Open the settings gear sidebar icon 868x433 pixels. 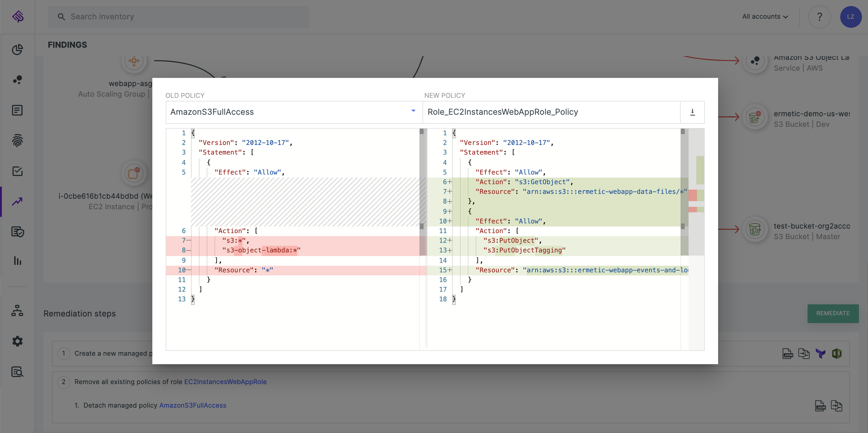tap(17, 341)
